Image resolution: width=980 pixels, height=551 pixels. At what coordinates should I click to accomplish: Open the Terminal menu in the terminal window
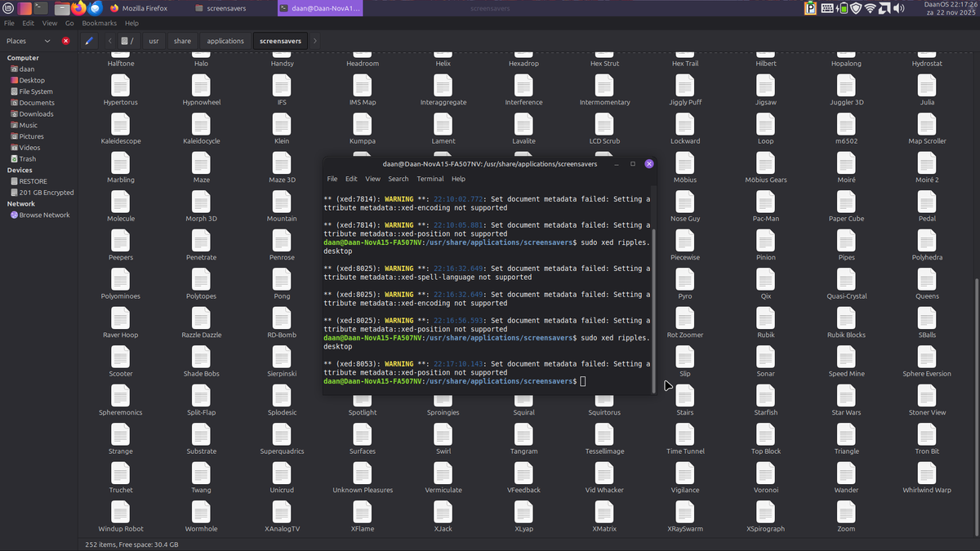[430, 178]
